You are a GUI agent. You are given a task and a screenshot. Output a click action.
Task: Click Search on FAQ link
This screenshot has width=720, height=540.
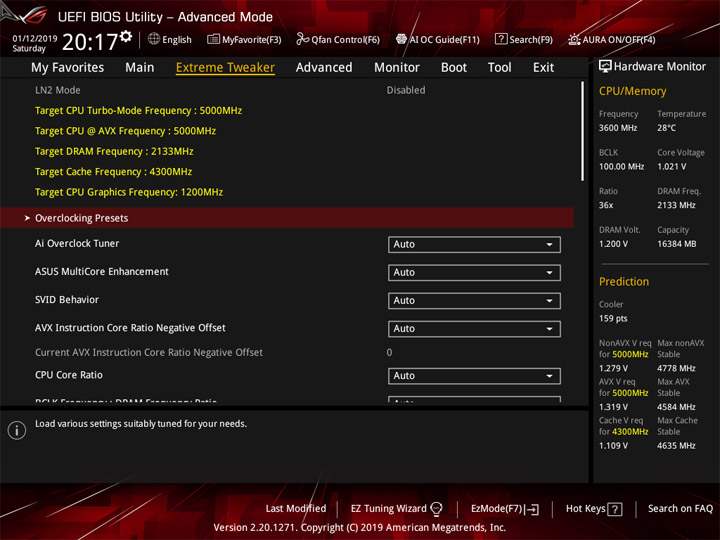click(680, 509)
